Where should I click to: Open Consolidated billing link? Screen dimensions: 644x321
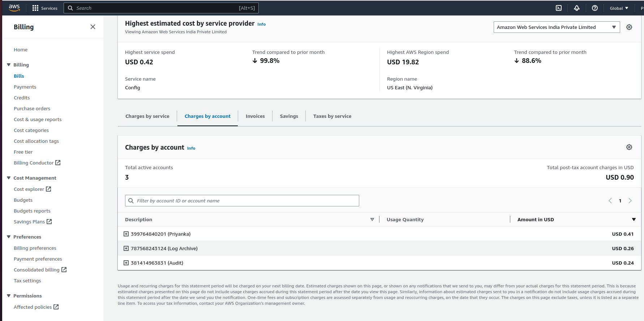40,270
